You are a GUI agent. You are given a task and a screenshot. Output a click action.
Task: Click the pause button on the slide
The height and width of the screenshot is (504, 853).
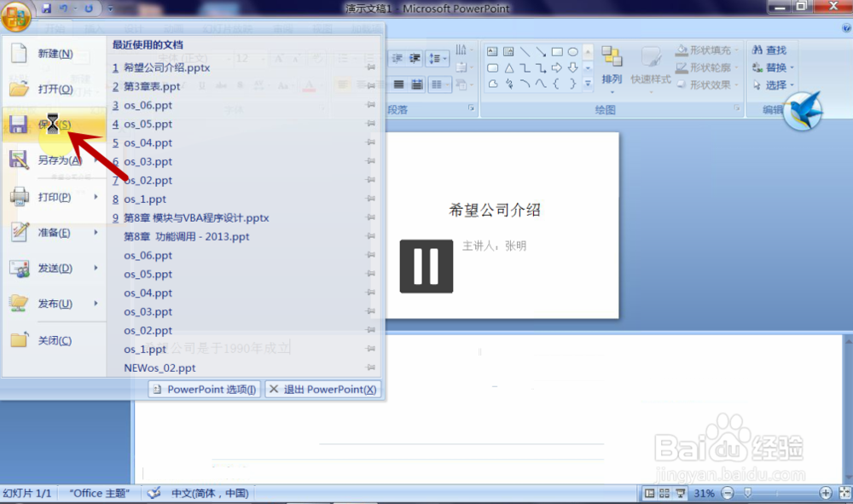coord(426,266)
